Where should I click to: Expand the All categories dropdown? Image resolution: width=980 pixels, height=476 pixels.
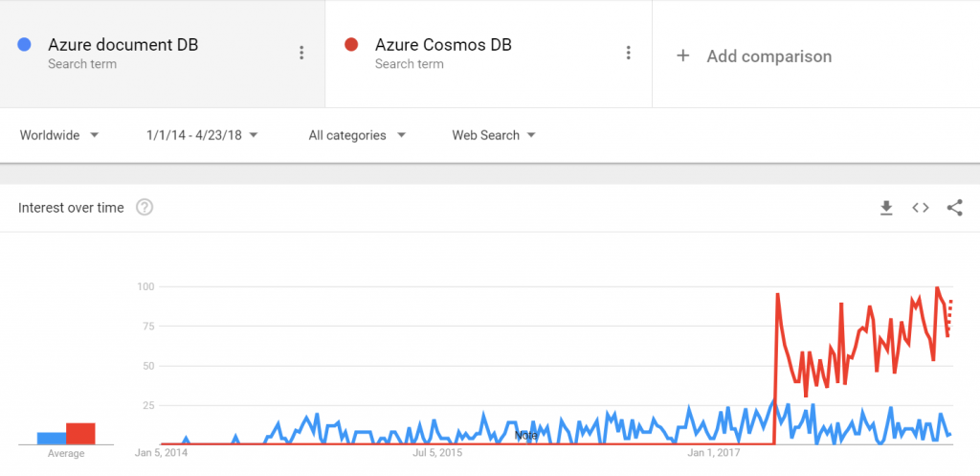click(x=357, y=135)
